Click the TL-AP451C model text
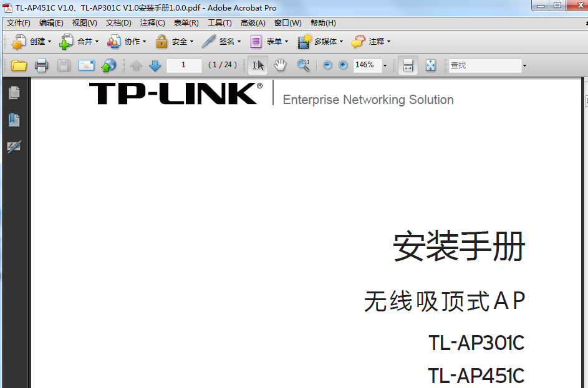This screenshot has height=388, width=588. pyautogui.click(x=476, y=376)
